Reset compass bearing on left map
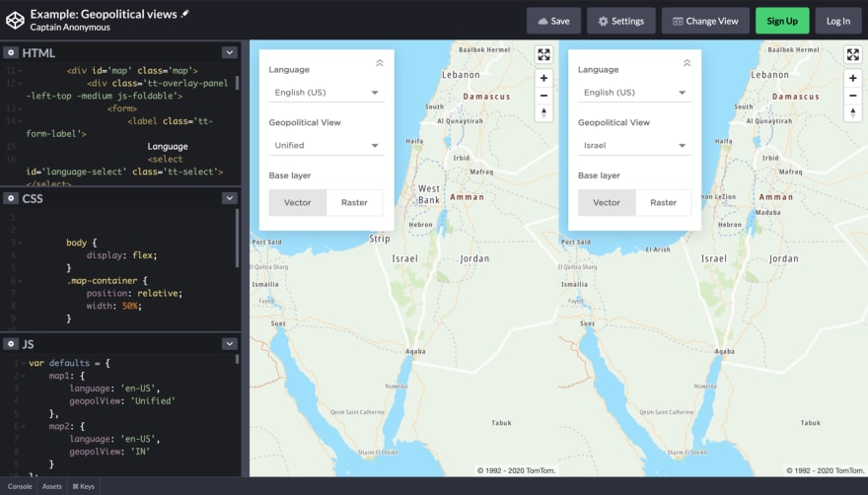868x495 pixels. [x=543, y=113]
